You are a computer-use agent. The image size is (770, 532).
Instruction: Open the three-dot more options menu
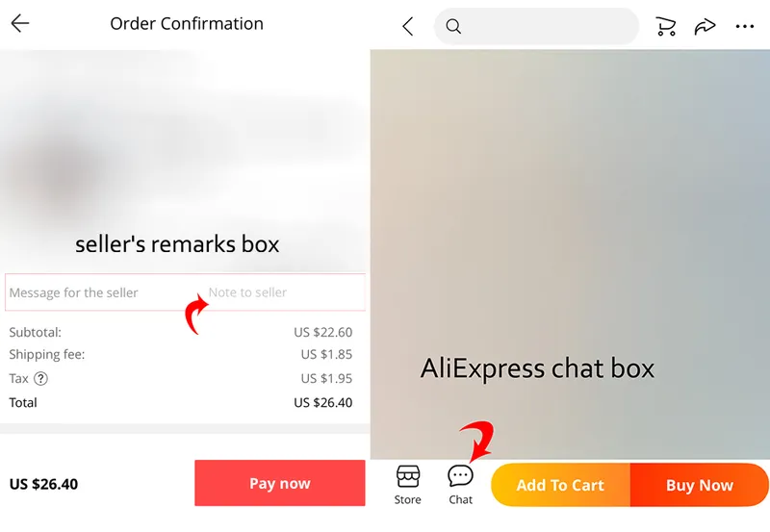tap(744, 27)
